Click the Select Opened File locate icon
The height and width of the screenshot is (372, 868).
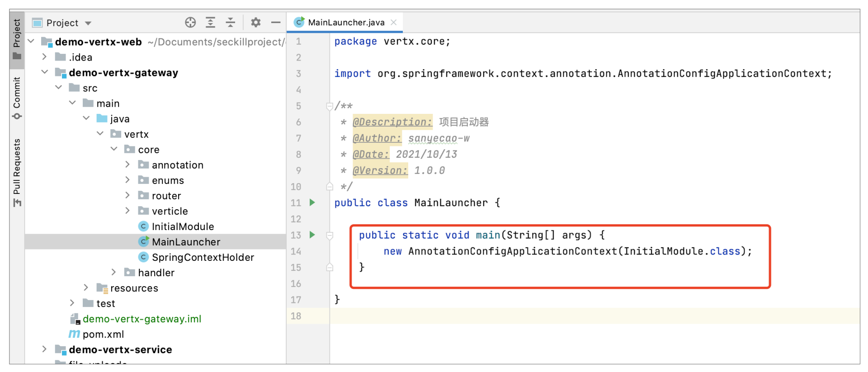point(190,23)
